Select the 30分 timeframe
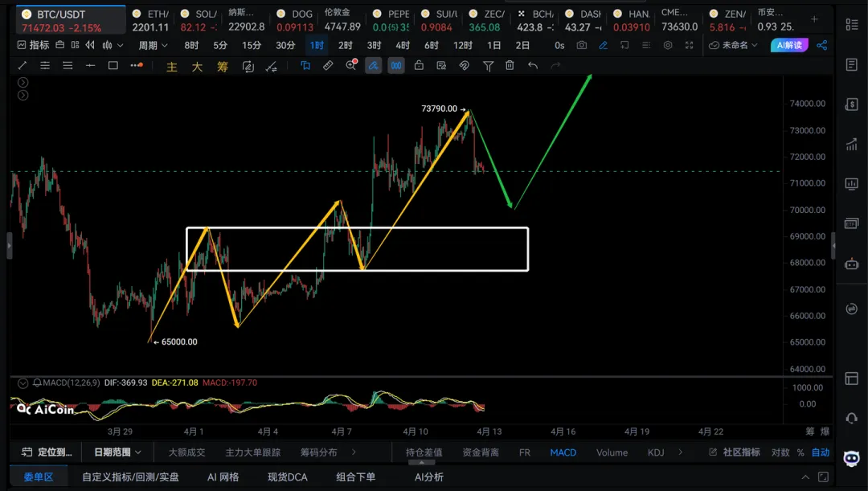Image resolution: width=868 pixels, height=491 pixels. 285,45
